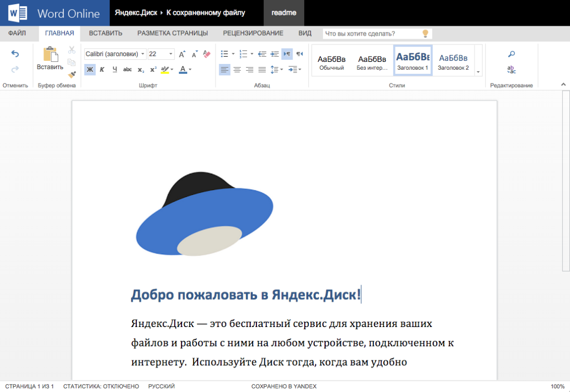The width and height of the screenshot is (570, 392).
Task: Click the Clear Formatting eraser icon
Action: (207, 54)
